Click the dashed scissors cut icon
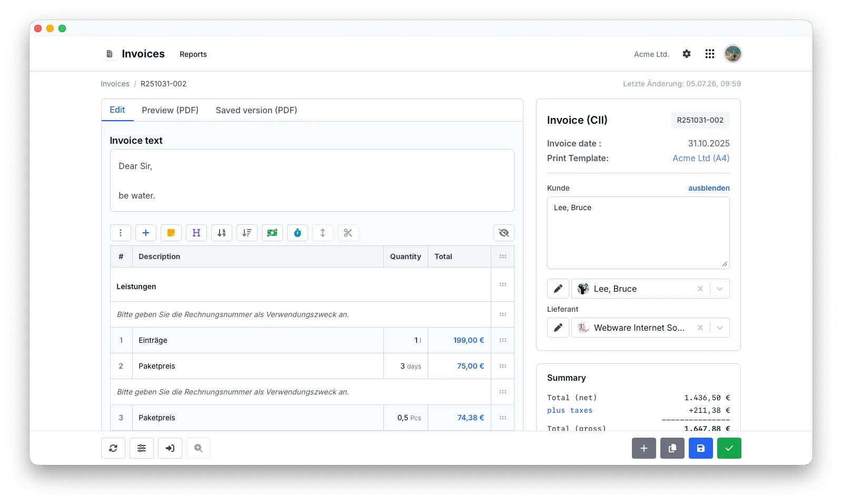Image resolution: width=842 pixels, height=504 pixels. click(x=348, y=233)
